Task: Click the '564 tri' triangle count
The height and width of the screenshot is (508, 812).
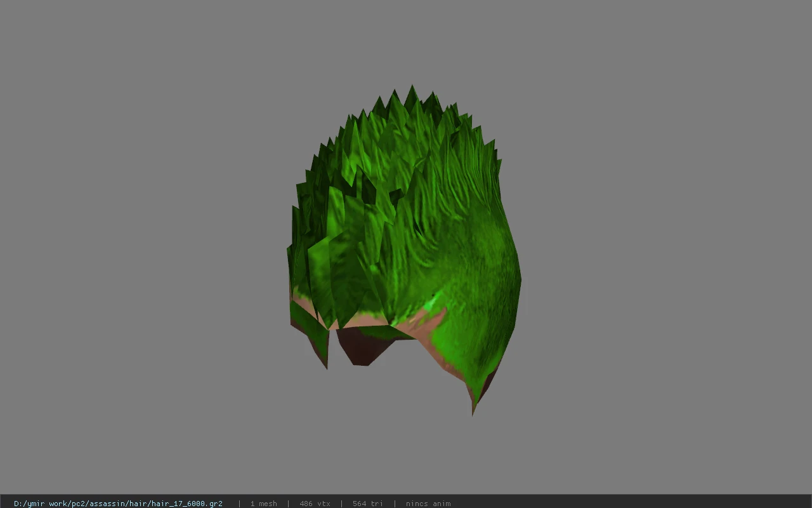Action: click(368, 504)
